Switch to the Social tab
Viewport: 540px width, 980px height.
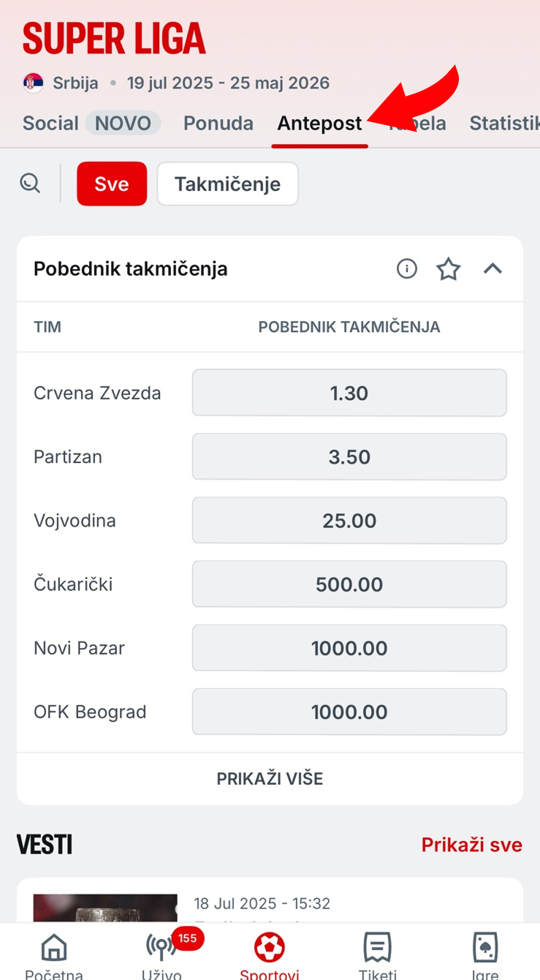(50, 123)
